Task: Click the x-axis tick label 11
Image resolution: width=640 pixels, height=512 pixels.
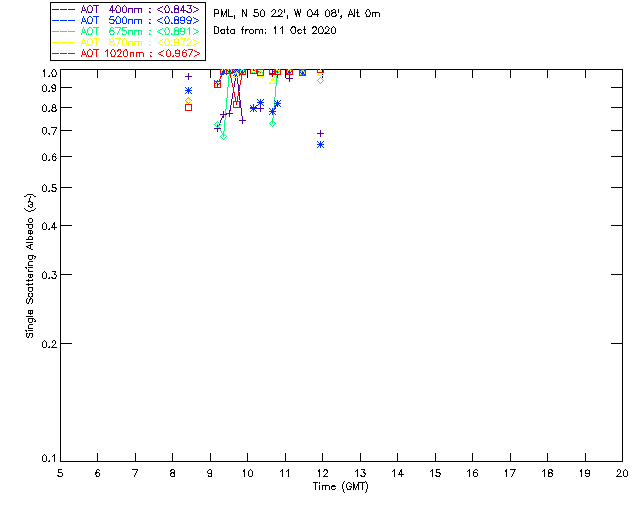Action: (285, 473)
